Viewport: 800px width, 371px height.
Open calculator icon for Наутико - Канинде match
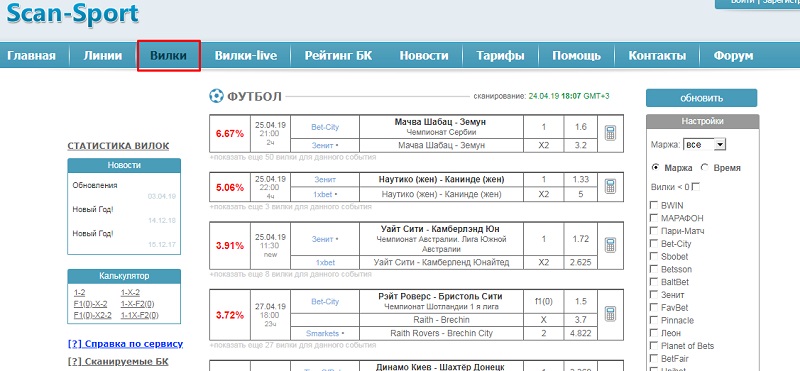[610, 186]
